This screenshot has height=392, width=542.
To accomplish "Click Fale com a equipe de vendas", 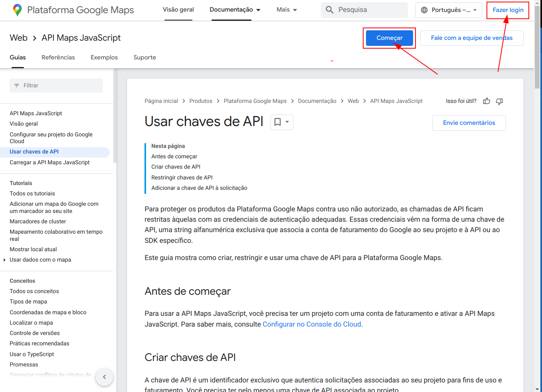I will tap(472, 38).
